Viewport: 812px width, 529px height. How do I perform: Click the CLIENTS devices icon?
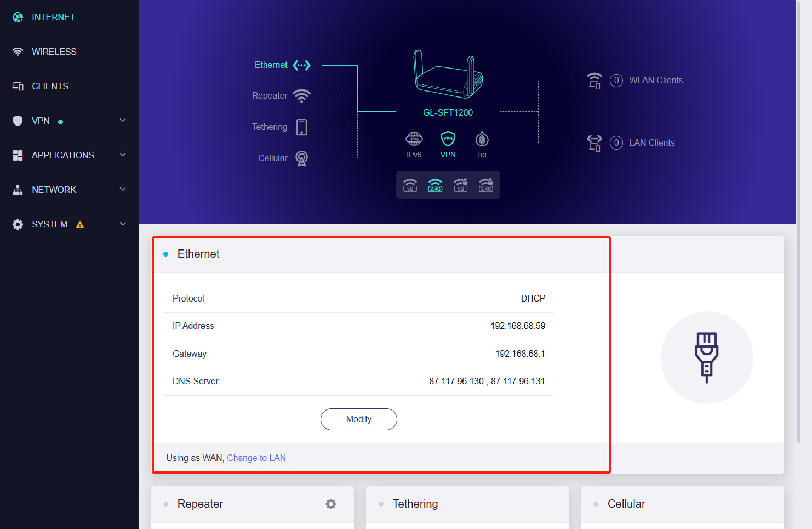pyautogui.click(x=18, y=86)
